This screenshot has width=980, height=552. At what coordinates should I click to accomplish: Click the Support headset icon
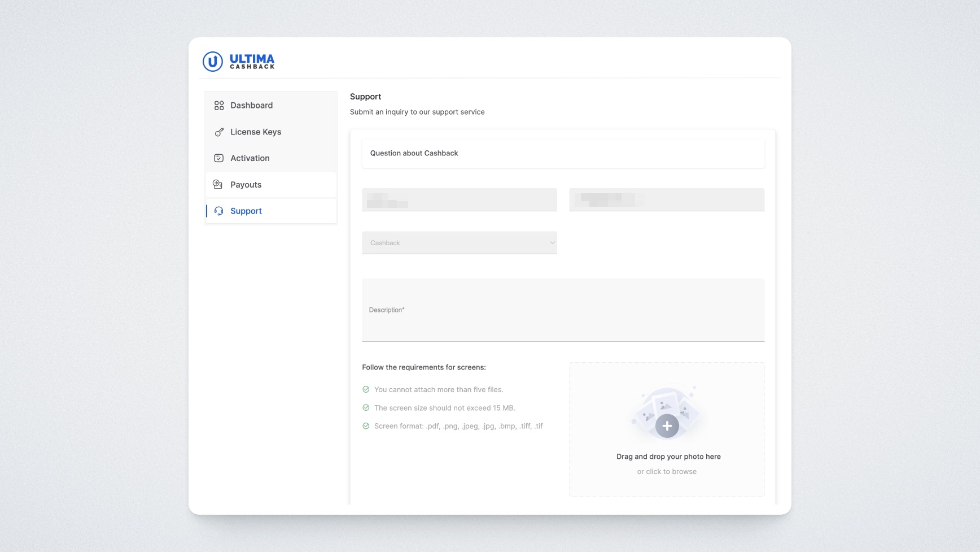[x=219, y=211]
